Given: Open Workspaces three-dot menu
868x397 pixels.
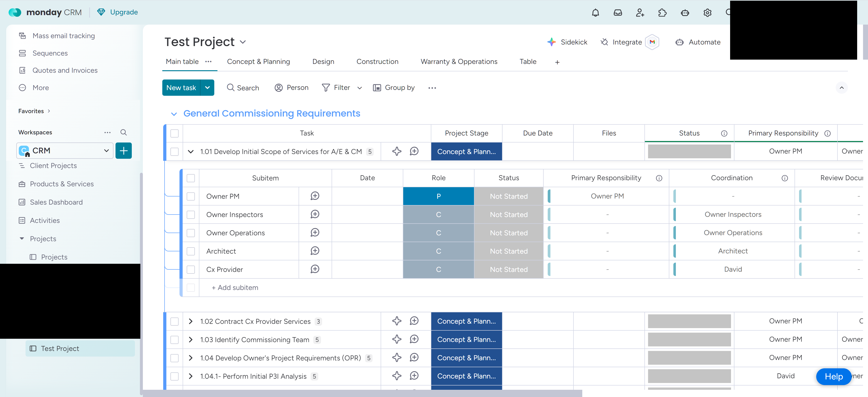Looking at the screenshot, I should point(108,132).
